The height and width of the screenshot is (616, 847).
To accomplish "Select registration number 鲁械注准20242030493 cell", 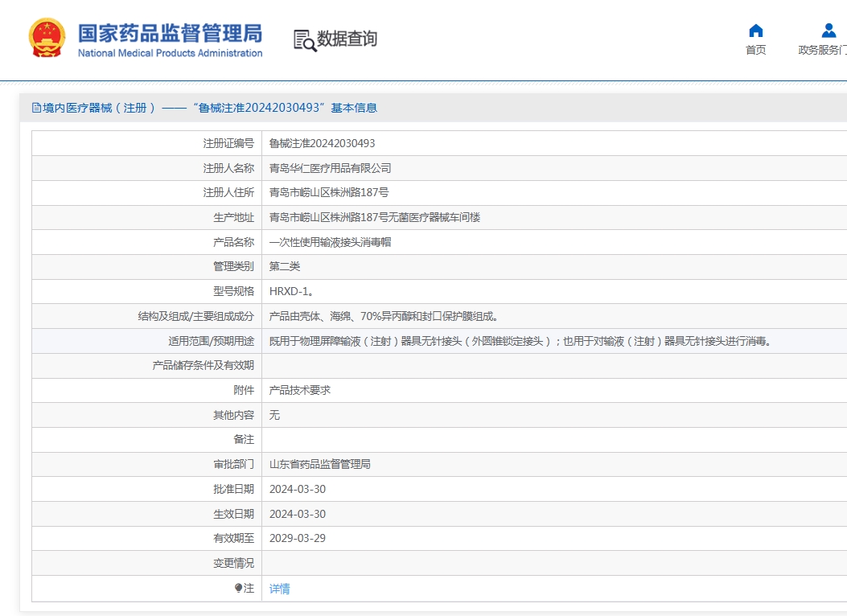I will point(322,144).
